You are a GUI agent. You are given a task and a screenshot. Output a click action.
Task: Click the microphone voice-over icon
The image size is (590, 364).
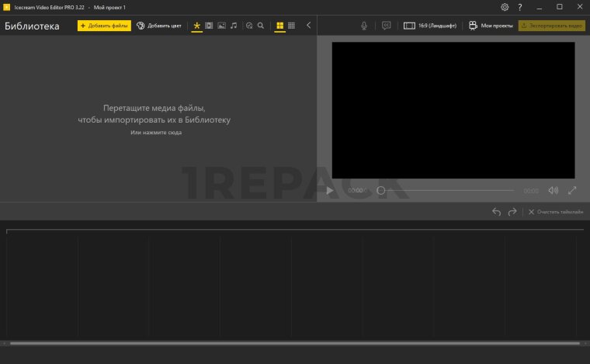pyautogui.click(x=364, y=26)
